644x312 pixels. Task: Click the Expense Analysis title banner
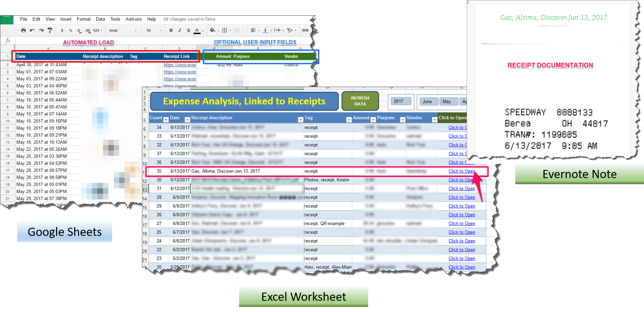244,101
